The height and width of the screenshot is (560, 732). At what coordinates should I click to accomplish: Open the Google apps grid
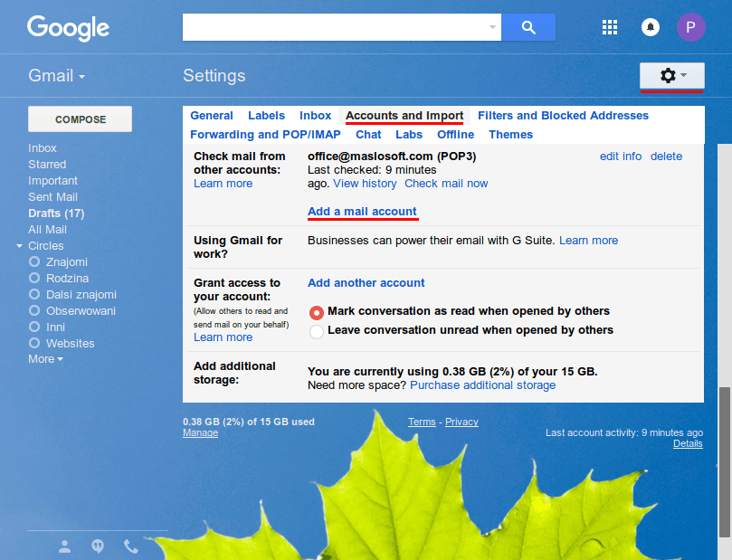[x=610, y=27]
